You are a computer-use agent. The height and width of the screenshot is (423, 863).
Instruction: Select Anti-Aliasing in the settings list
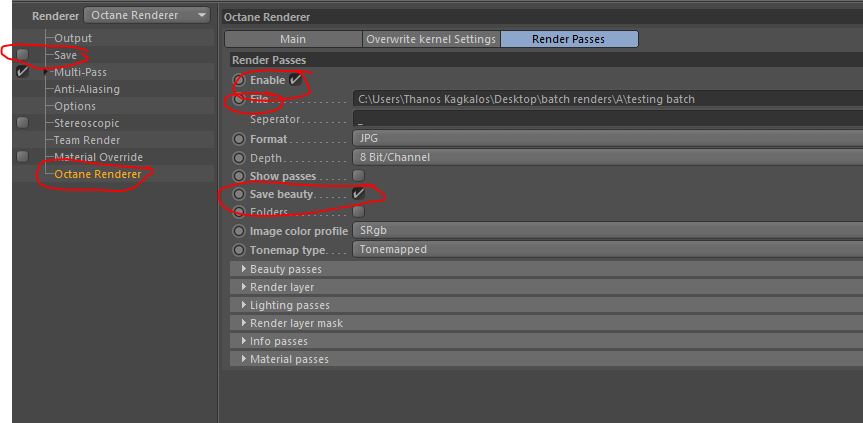point(86,89)
